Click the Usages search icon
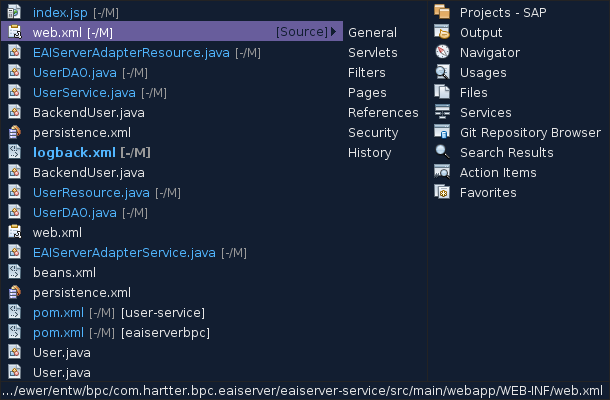The height and width of the screenshot is (400, 610). (442, 72)
